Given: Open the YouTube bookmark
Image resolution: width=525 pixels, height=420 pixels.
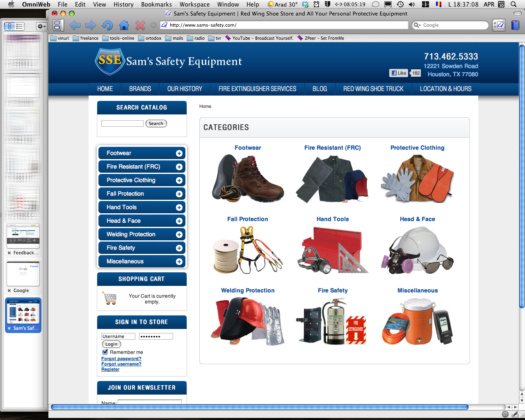Looking at the screenshot, I should point(259,38).
